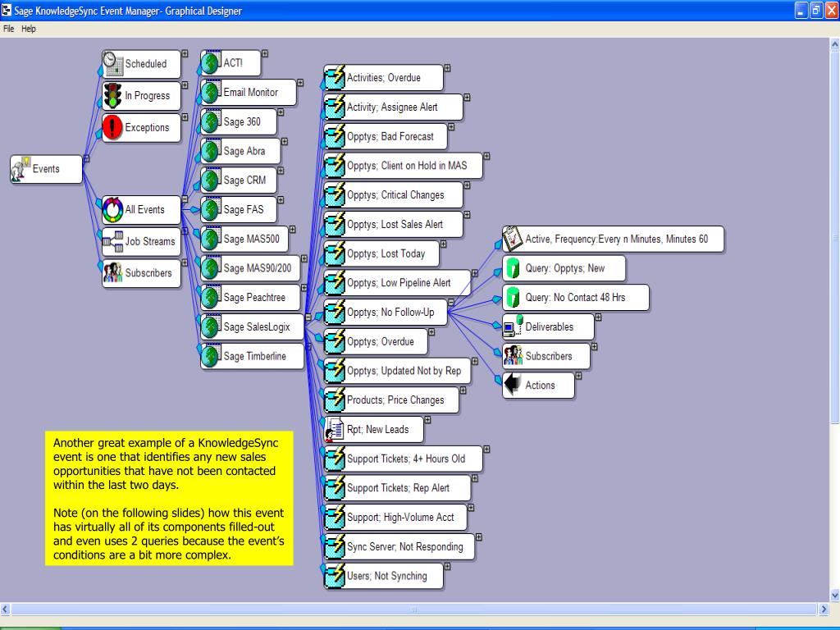The width and height of the screenshot is (840, 630).
Task: Select Support Tickets; Rep Alert event
Action: coord(398,488)
